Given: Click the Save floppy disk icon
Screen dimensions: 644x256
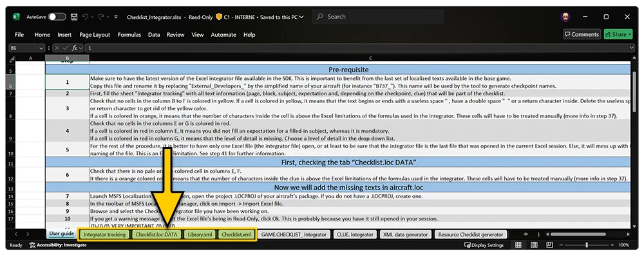Looking at the screenshot, I should (74, 17).
